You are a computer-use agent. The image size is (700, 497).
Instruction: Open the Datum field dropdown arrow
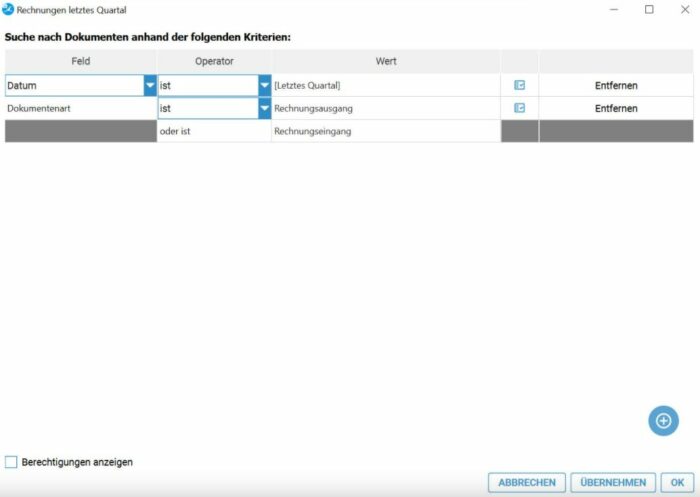click(x=150, y=86)
